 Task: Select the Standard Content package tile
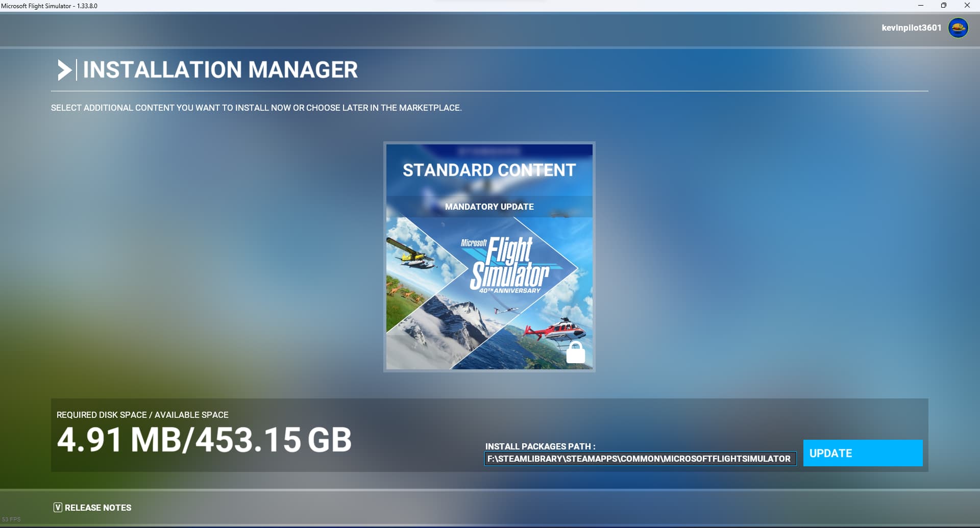[x=489, y=257]
